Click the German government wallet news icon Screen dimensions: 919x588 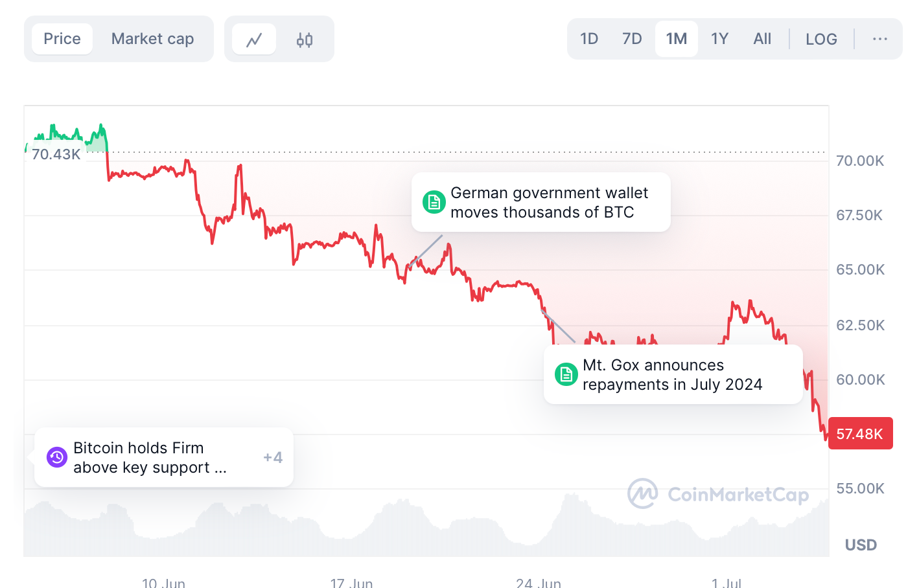click(434, 202)
